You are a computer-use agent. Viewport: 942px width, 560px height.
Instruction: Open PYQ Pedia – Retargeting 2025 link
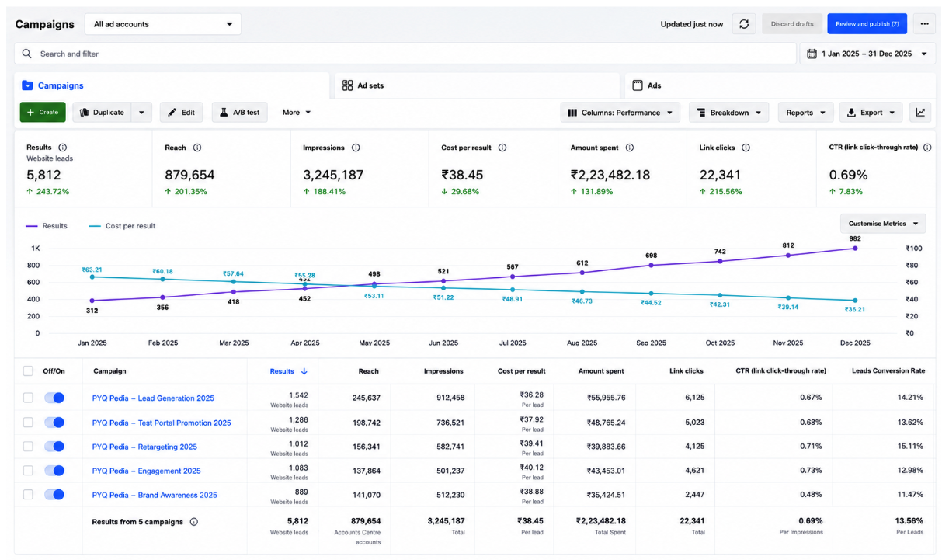point(144,447)
